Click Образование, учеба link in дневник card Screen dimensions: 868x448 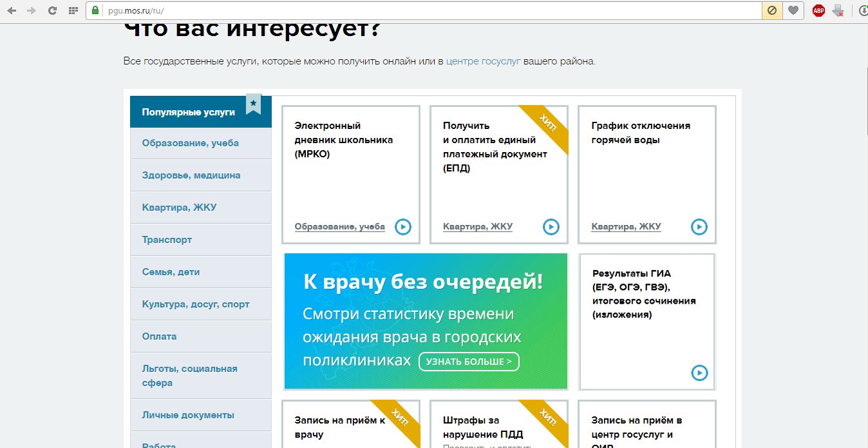[x=339, y=227]
